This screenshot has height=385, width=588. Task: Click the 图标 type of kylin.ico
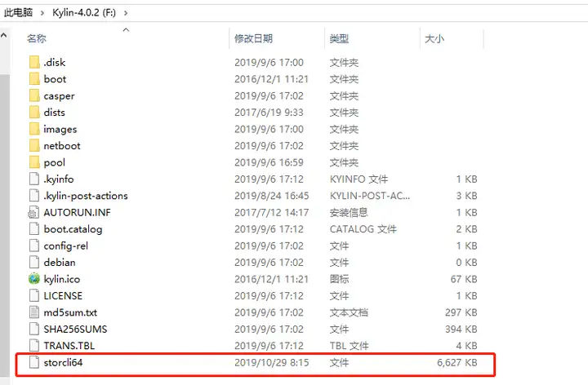(x=340, y=279)
